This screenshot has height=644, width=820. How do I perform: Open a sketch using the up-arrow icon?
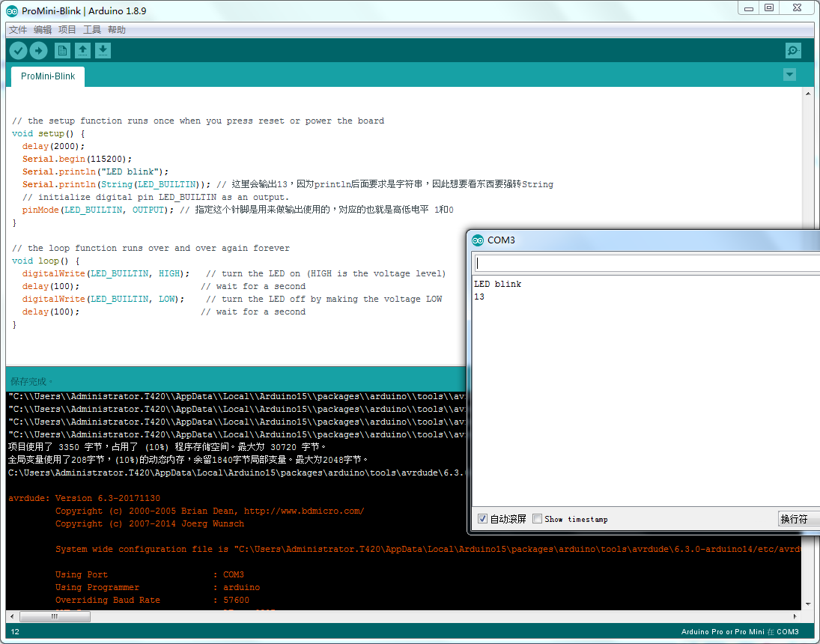82,51
